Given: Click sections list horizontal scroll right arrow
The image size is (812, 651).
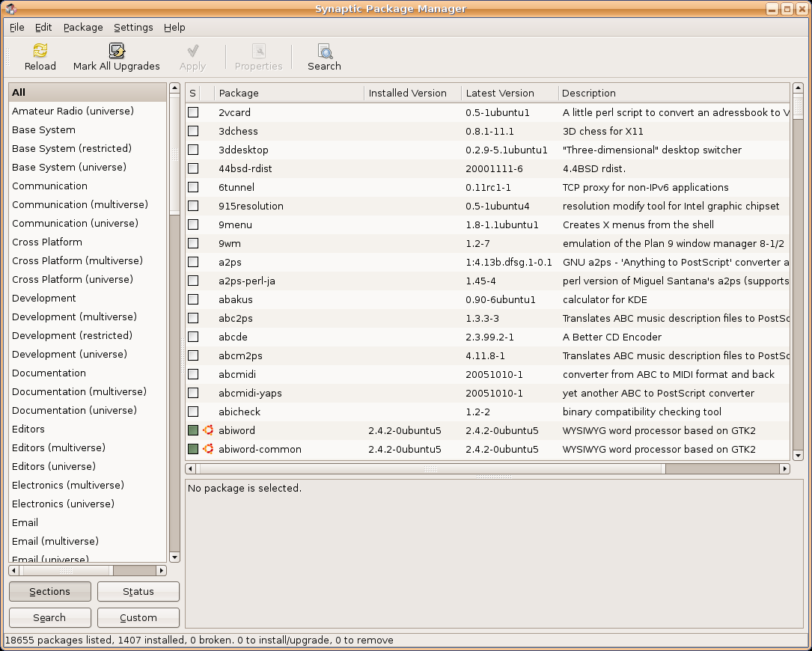Looking at the screenshot, I should [x=162, y=570].
